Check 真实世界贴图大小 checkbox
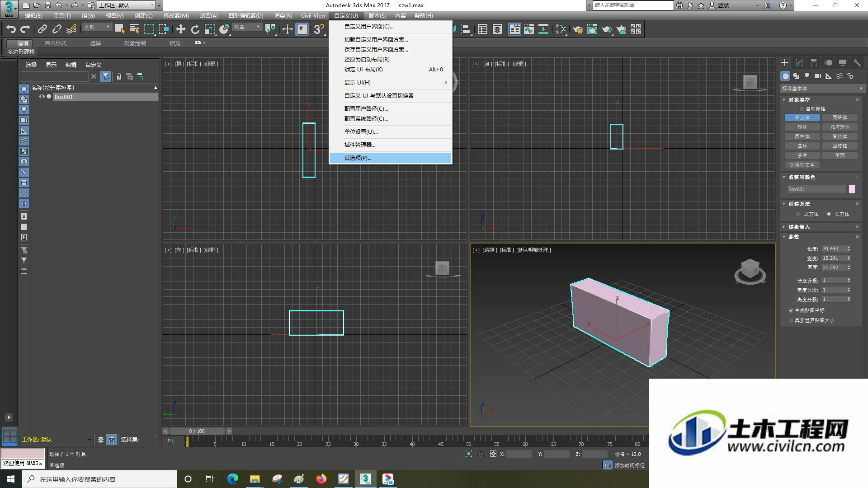 [791, 320]
